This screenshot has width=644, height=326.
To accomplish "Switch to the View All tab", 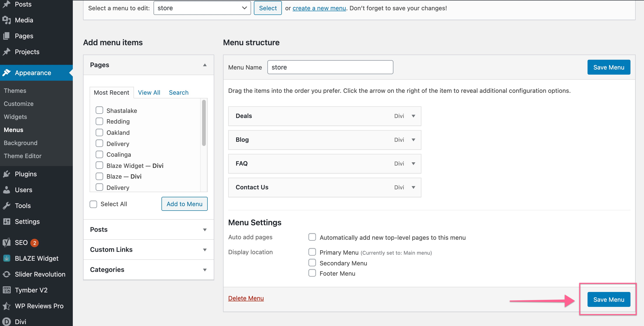I will pyautogui.click(x=149, y=93).
